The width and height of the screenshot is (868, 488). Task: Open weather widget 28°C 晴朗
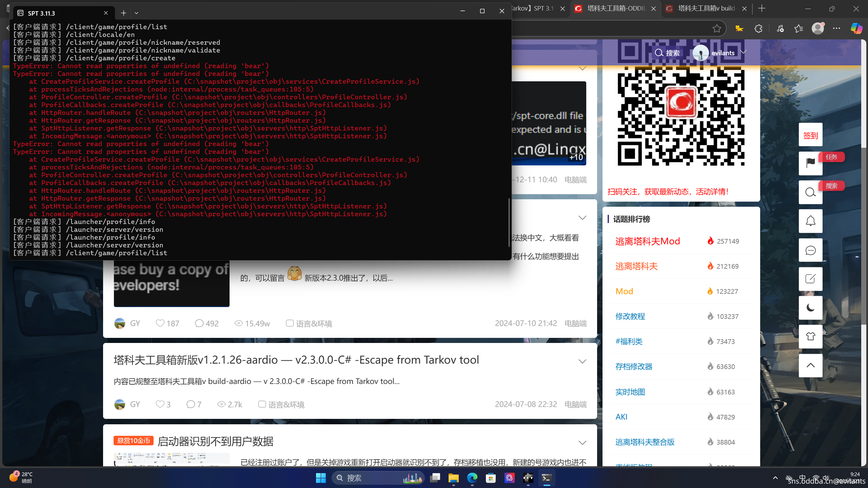coord(21,477)
